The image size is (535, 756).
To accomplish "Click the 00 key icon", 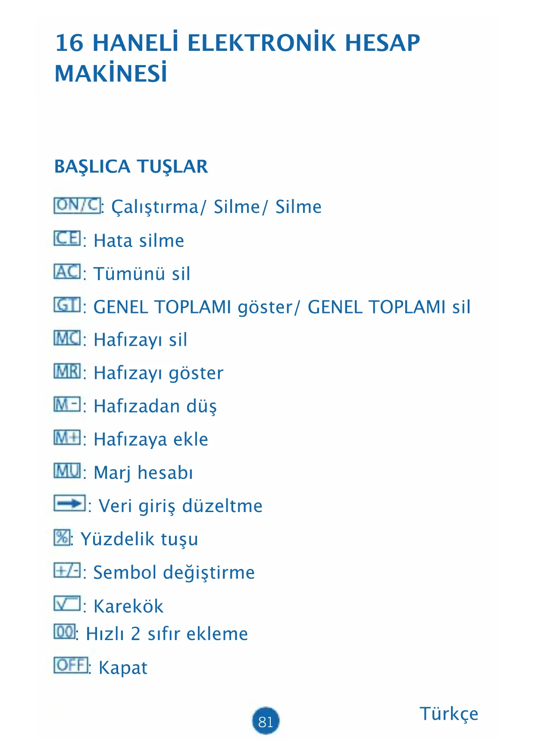I will pos(65,632).
